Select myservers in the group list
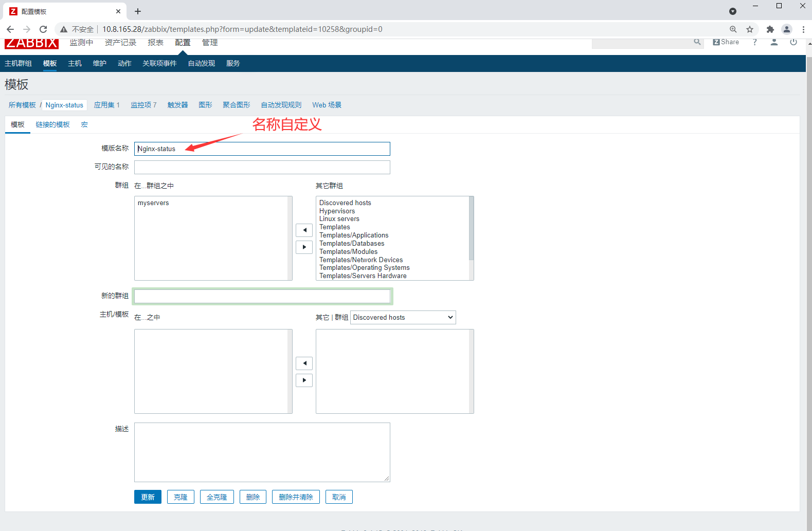This screenshot has width=812, height=531. pyautogui.click(x=153, y=203)
